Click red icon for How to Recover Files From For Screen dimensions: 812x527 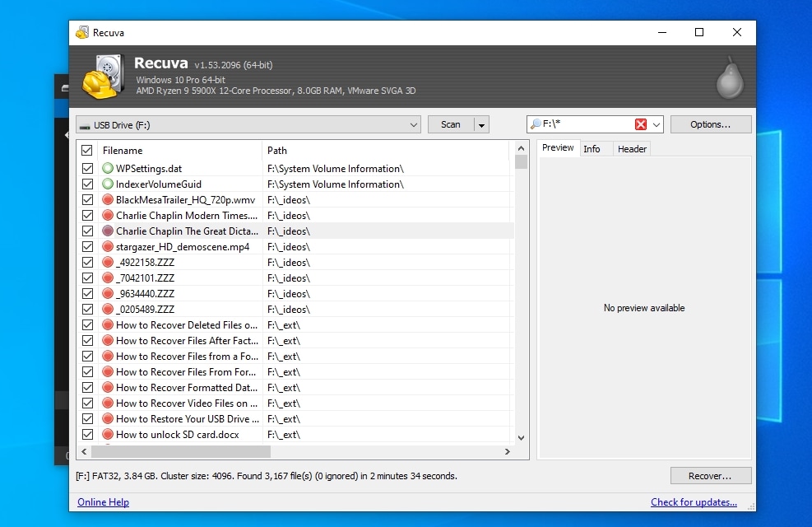tap(108, 371)
